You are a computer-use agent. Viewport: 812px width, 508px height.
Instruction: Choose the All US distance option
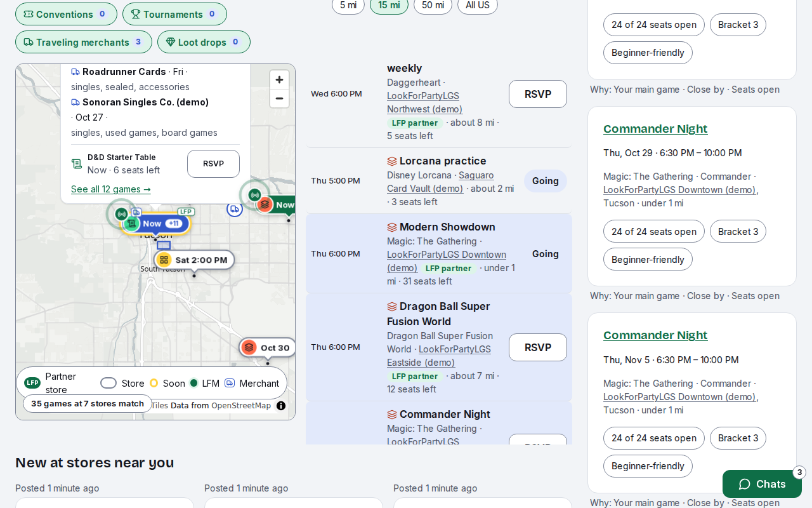pyautogui.click(x=478, y=5)
